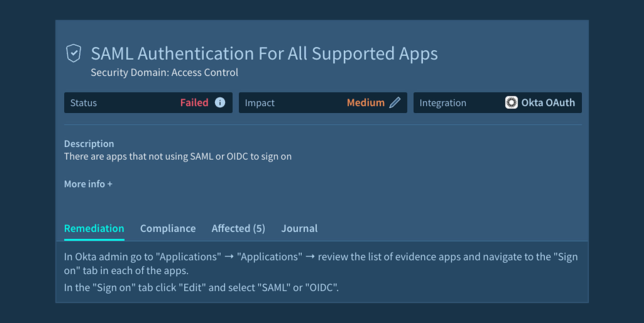644x323 pixels.
Task: Click the orange Medium impact value
Action: [366, 103]
